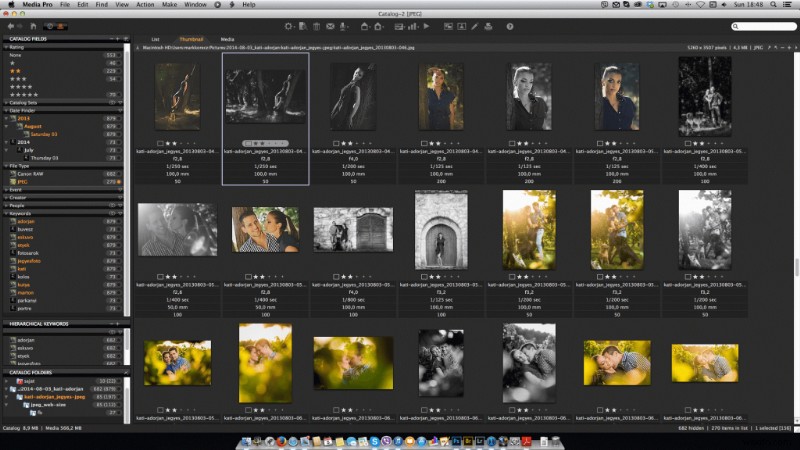Expand the Event catalog field

coord(5,189)
